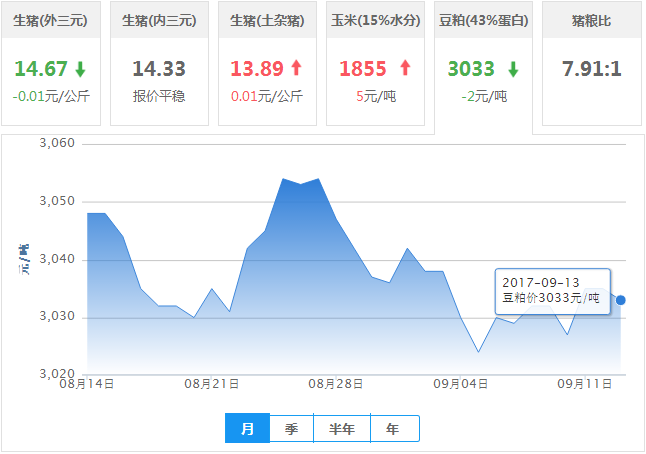Click the red up arrow beside 13.89

pyautogui.click(x=296, y=68)
